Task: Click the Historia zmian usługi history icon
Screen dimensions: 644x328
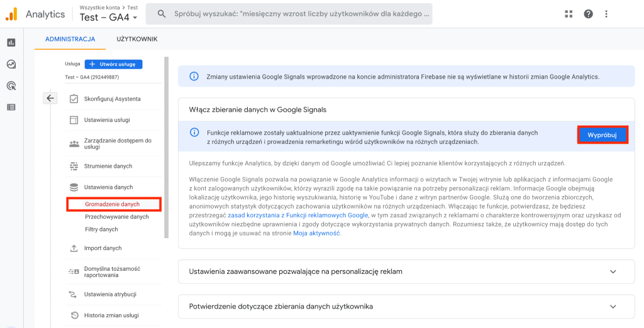Action: (x=74, y=315)
